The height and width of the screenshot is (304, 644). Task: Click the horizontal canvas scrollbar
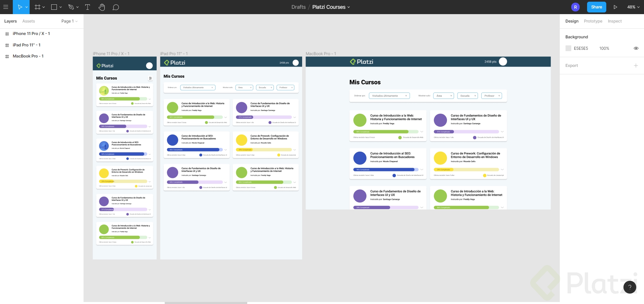point(206,303)
